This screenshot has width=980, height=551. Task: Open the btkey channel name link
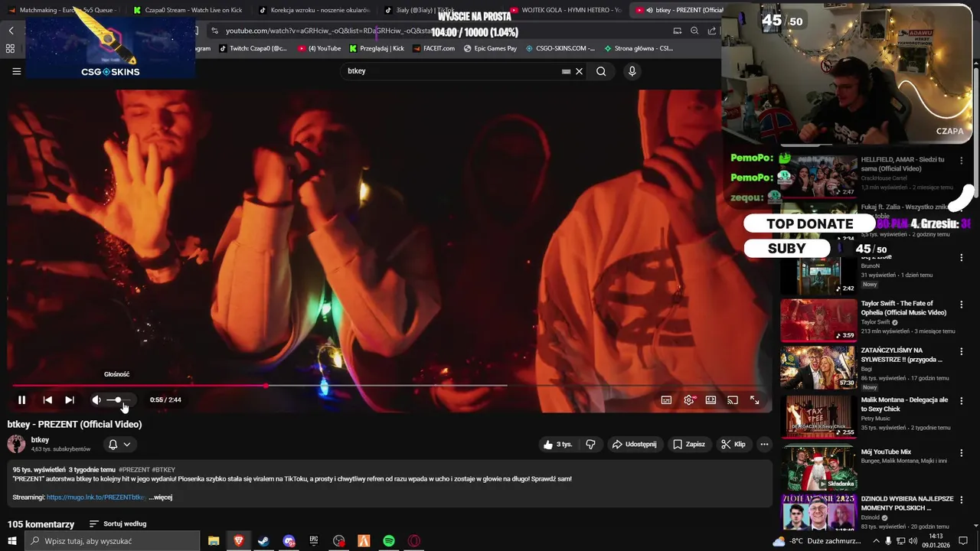[x=40, y=439]
